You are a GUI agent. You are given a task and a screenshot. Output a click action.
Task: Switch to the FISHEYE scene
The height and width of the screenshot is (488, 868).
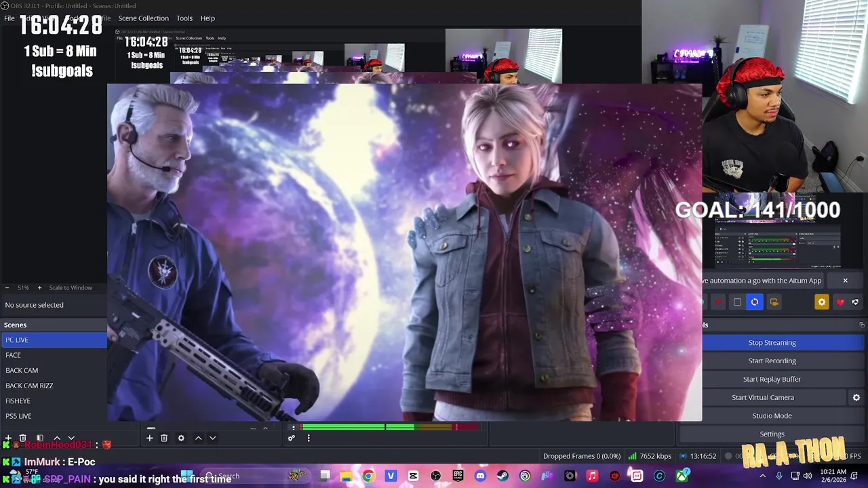[x=54, y=401]
